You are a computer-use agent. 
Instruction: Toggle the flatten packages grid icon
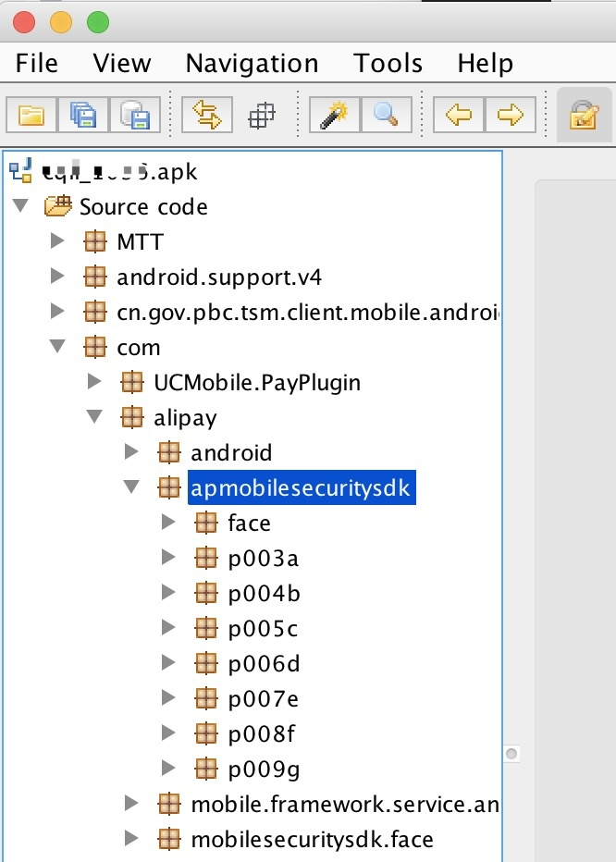pyautogui.click(x=261, y=115)
